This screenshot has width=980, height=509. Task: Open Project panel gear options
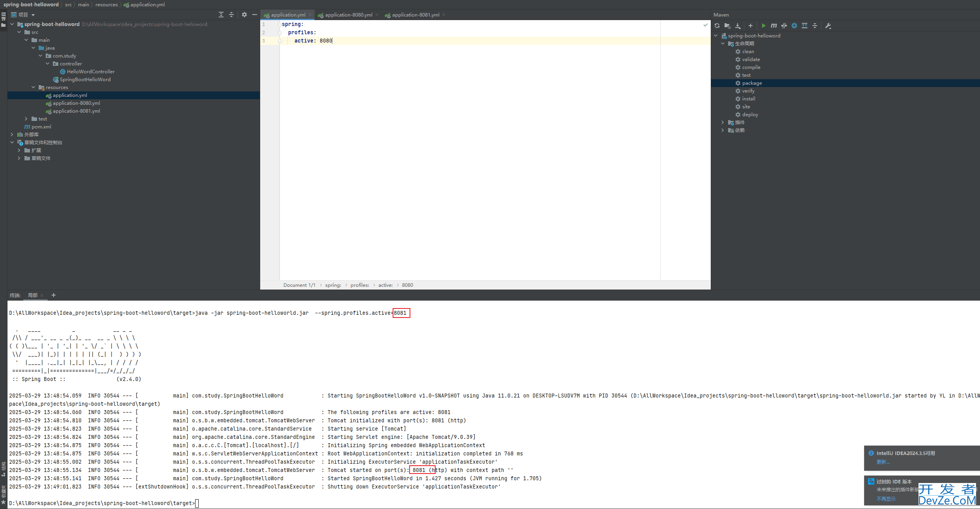244,15
